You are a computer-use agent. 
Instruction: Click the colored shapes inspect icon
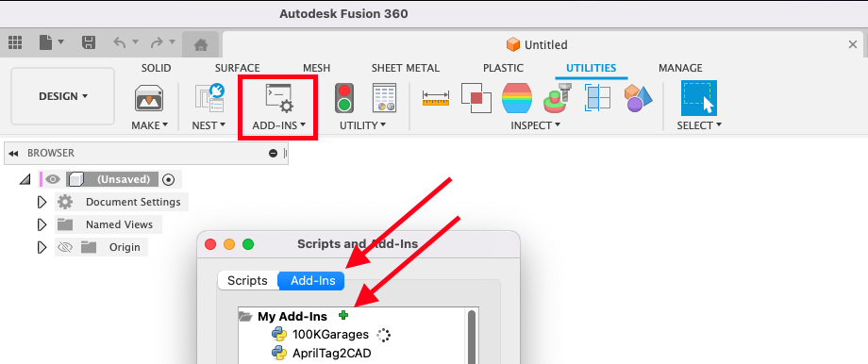pos(639,98)
